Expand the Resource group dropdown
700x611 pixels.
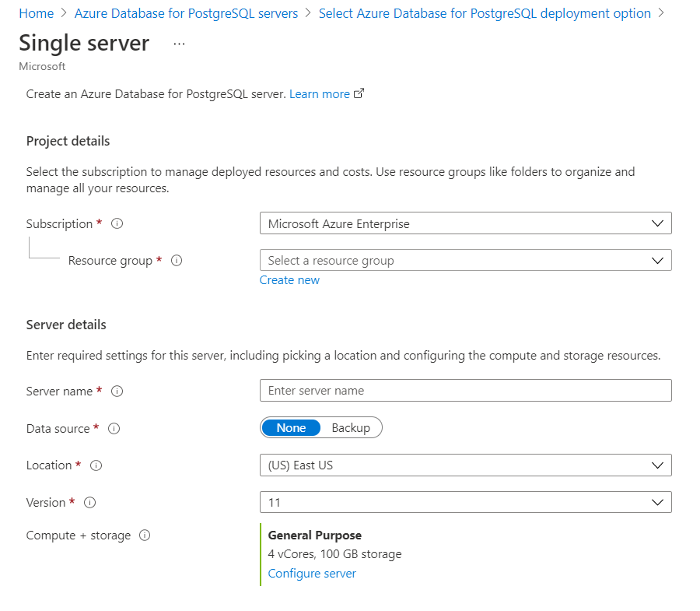click(465, 261)
